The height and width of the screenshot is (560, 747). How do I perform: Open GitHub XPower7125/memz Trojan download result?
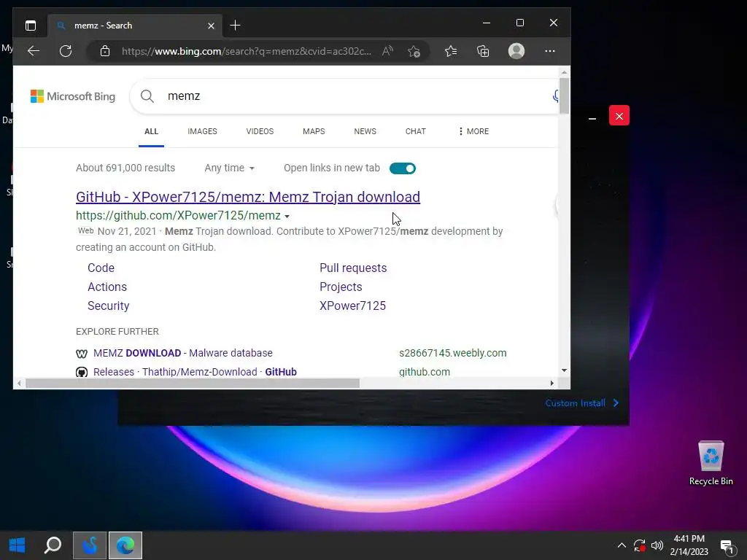point(248,197)
